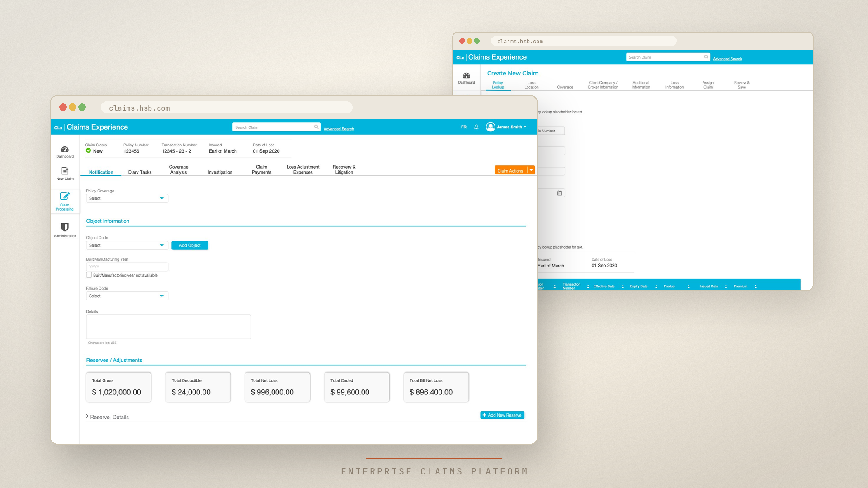
Task: Click the Built/Manufacturing Year YYYY field
Action: [127, 267]
